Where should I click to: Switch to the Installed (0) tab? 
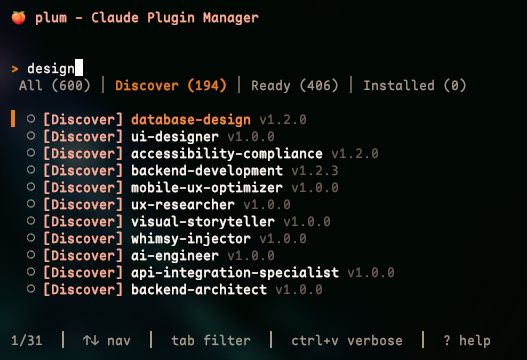(415, 85)
